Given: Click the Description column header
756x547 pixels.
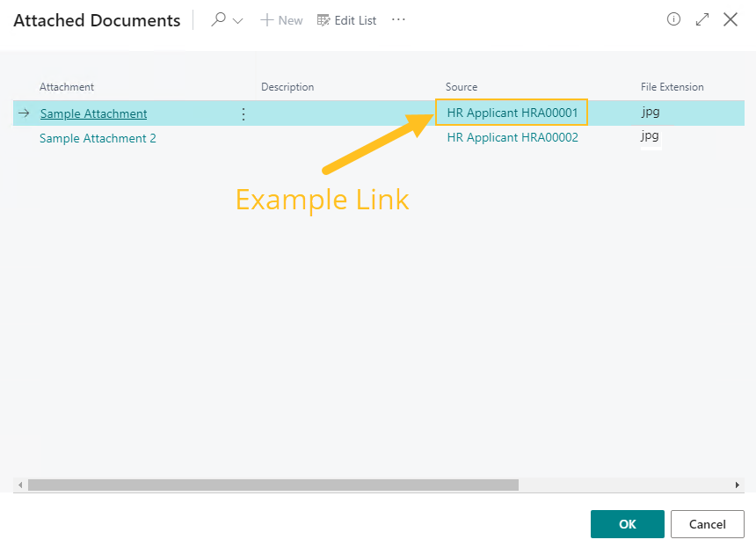Looking at the screenshot, I should point(286,87).
